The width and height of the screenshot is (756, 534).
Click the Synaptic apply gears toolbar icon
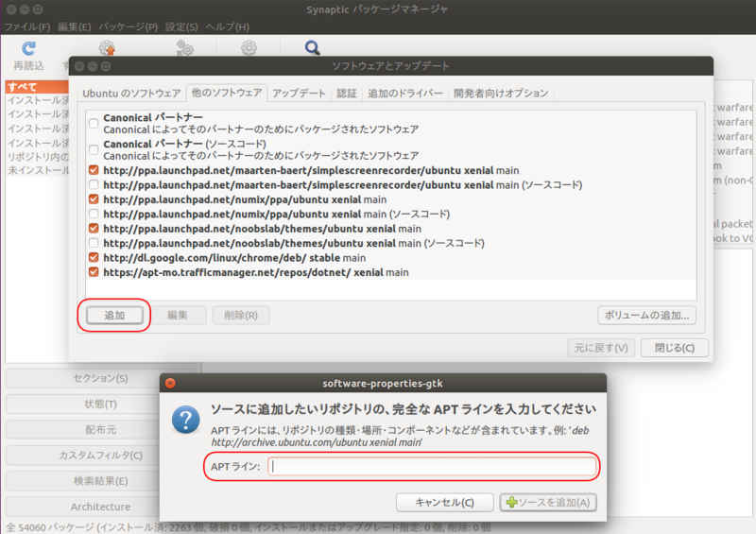(x=184, y=48)
